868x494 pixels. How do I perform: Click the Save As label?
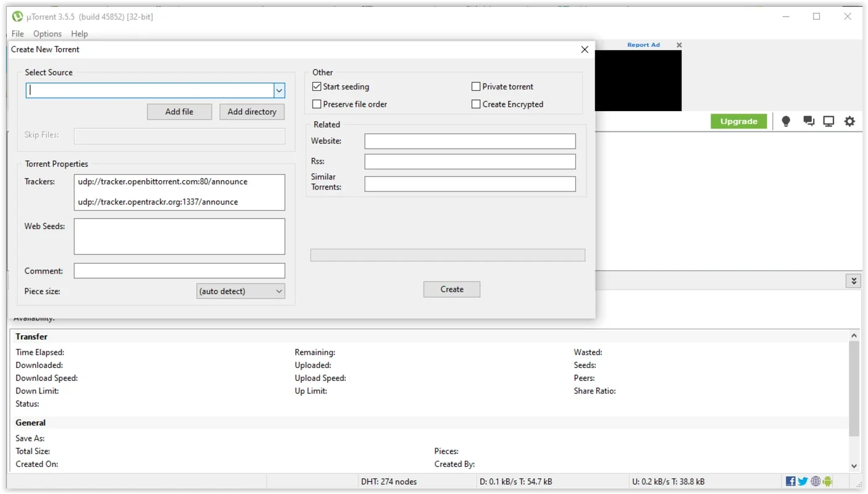[x=30, y=438]
